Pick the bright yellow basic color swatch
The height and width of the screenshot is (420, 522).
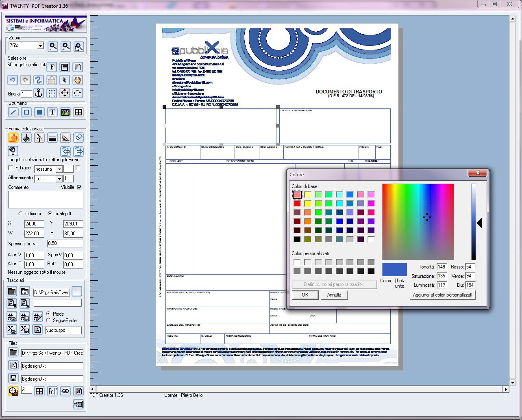(308, 204)
